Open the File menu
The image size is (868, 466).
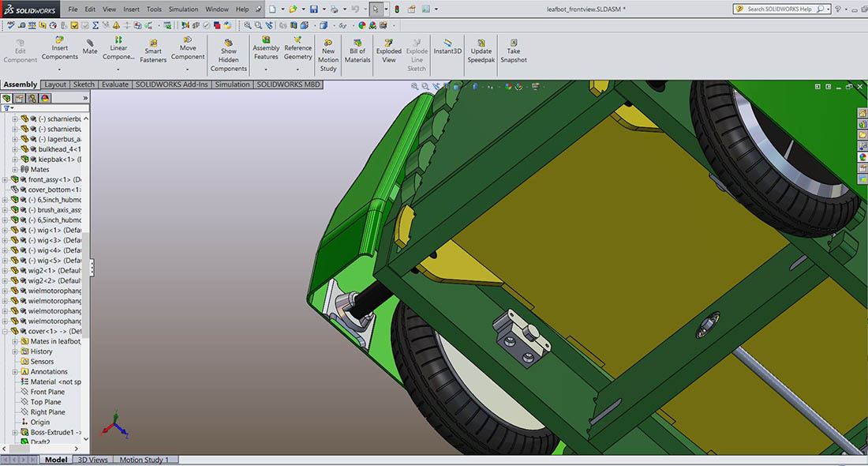click(x=73, y=9)
